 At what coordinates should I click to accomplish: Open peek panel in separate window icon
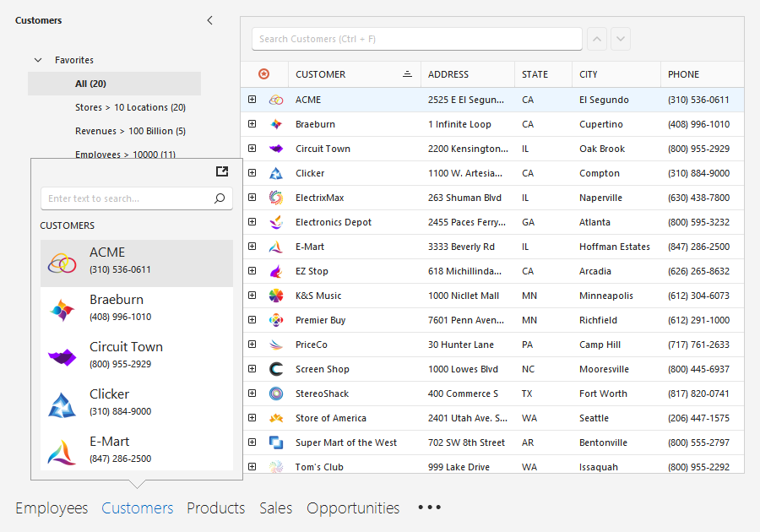pyautogui.click(x=222, y=171)
